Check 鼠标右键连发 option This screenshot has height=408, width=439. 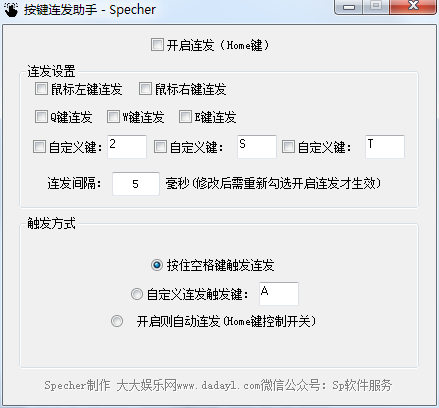[x=145, y=89]
